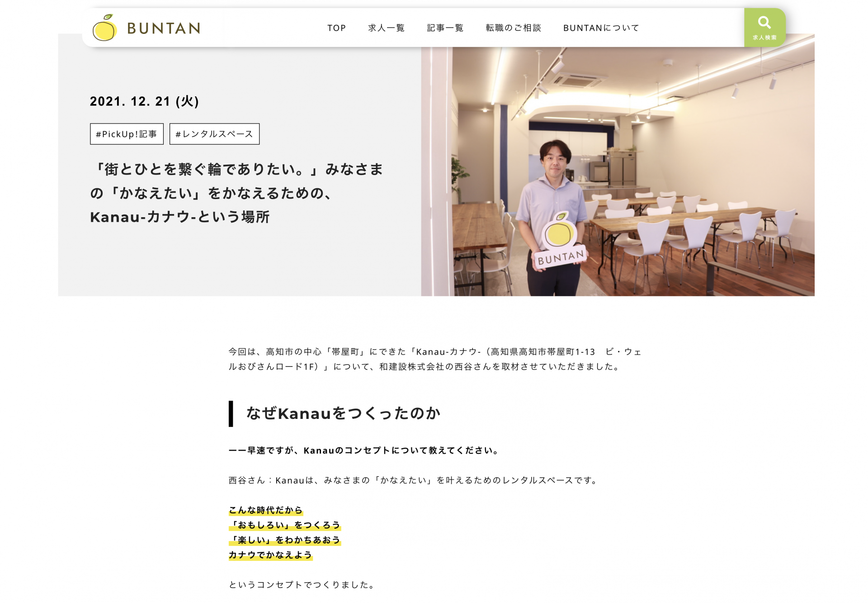Click the line 西谷さん：Kanauは、みなさまの

click(x=413, y=480)
